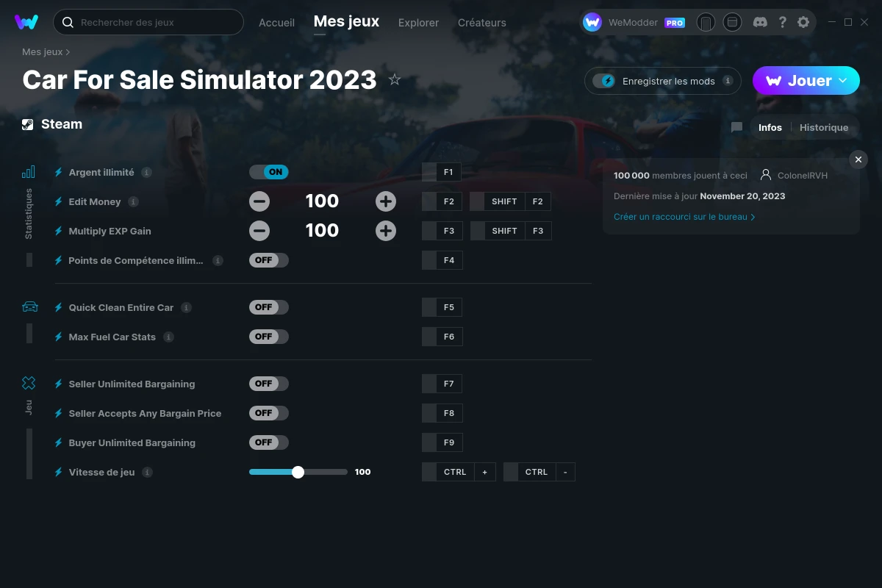Click the window-shaped header icon
The height and width of the screenshot is (588, 882).
coord(732,22)
